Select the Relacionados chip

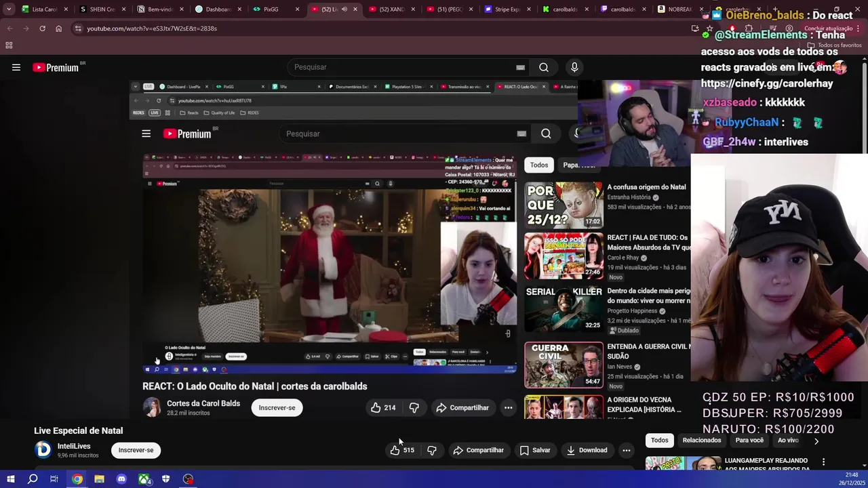coord(702,441)
